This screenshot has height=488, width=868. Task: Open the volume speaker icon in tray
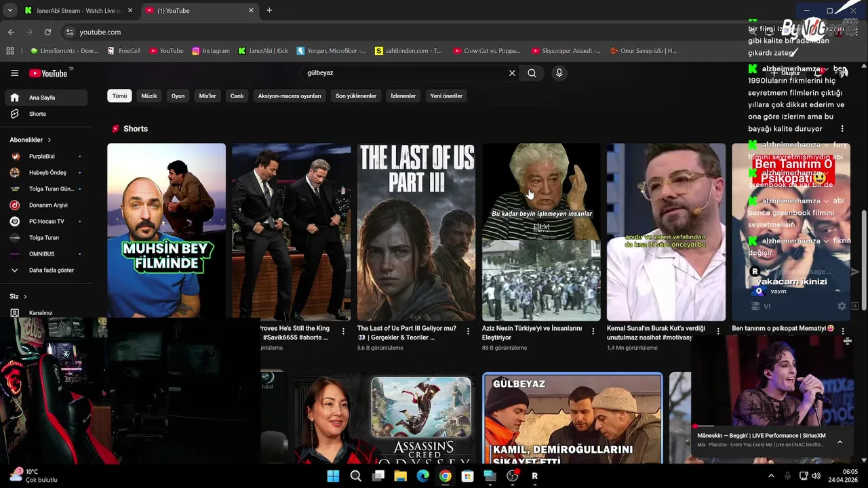point(816,476)
